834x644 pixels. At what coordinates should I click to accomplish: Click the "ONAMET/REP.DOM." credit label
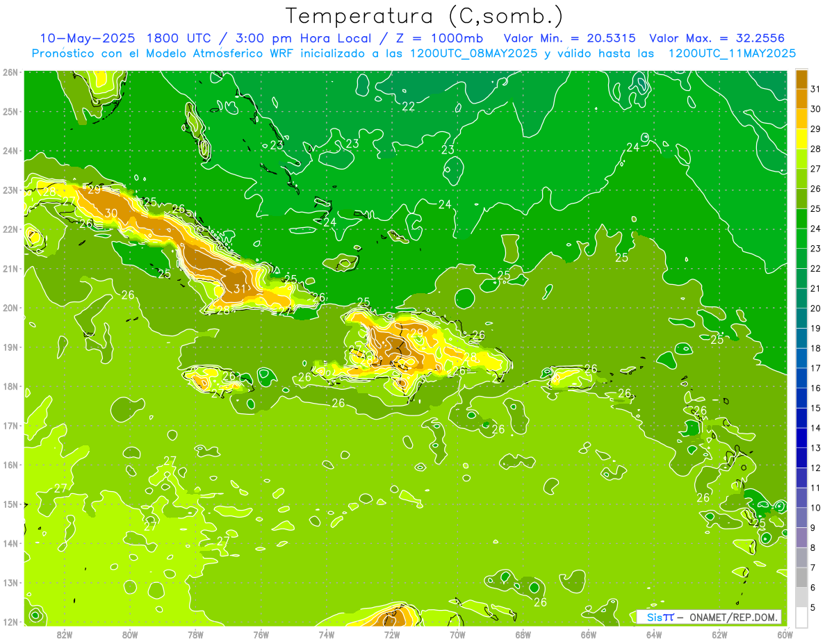click(734, 617)
